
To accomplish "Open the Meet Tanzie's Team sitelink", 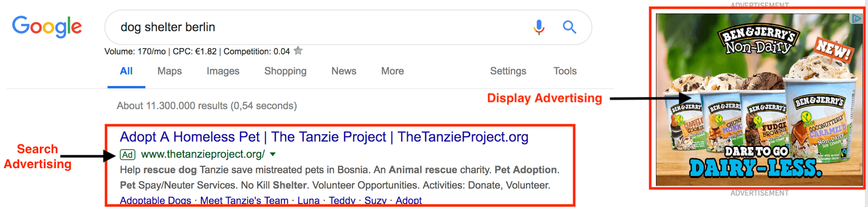I will [x=244, y=201].
